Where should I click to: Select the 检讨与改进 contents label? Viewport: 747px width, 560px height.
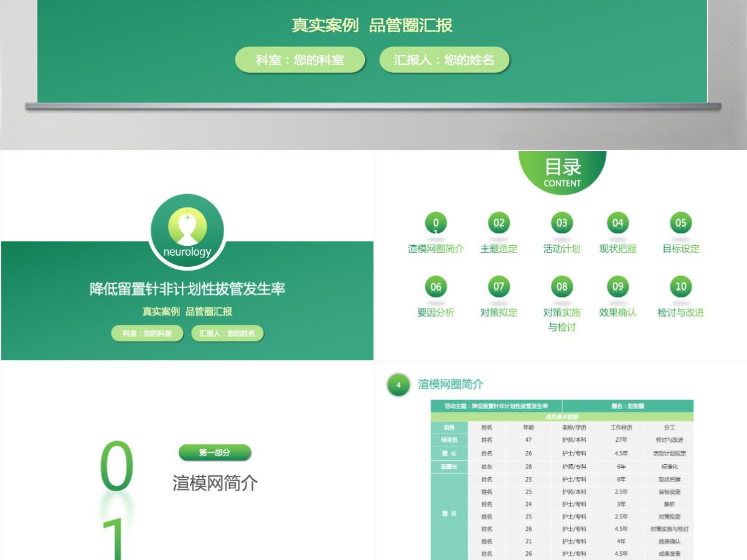click(681, 312)
